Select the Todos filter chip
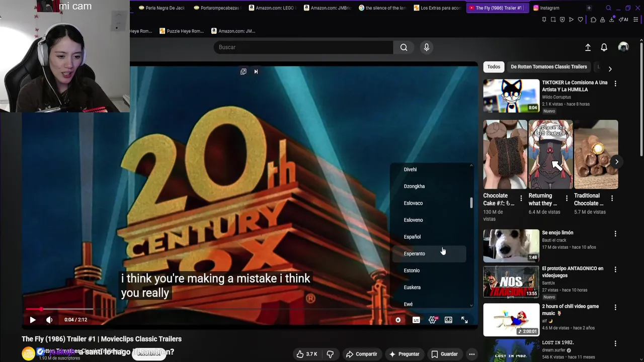The image size is (644, 362). (x=494, y=67)
